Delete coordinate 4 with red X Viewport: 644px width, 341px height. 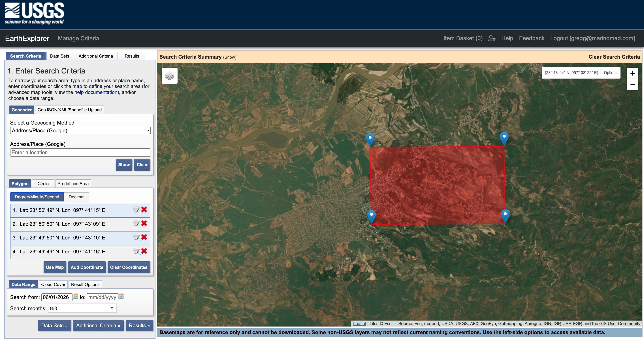[144, 251]
